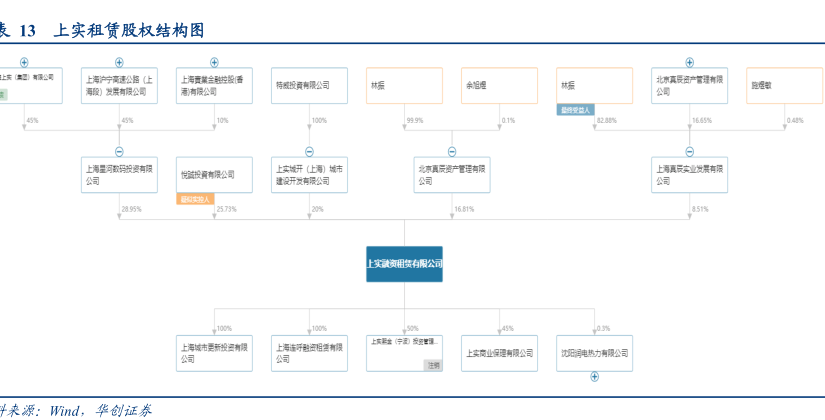Expand the plus below 沈阳润电热力有限公司

coord(595,376)
